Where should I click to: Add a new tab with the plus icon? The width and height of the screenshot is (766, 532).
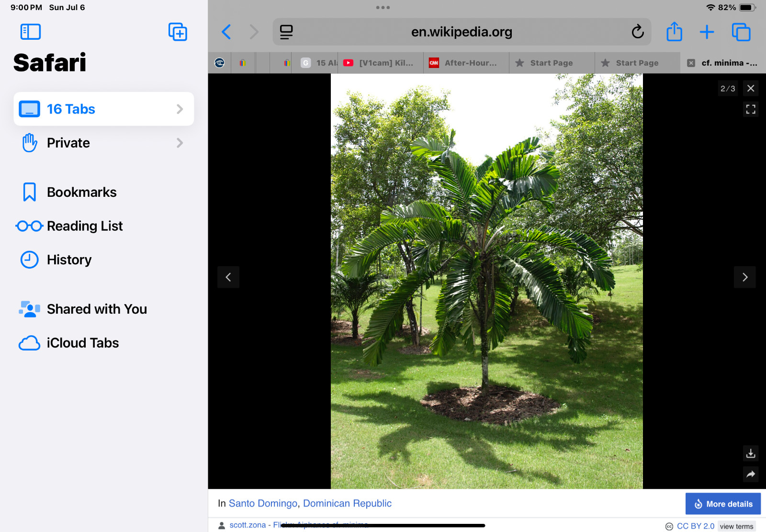point(707,32)
